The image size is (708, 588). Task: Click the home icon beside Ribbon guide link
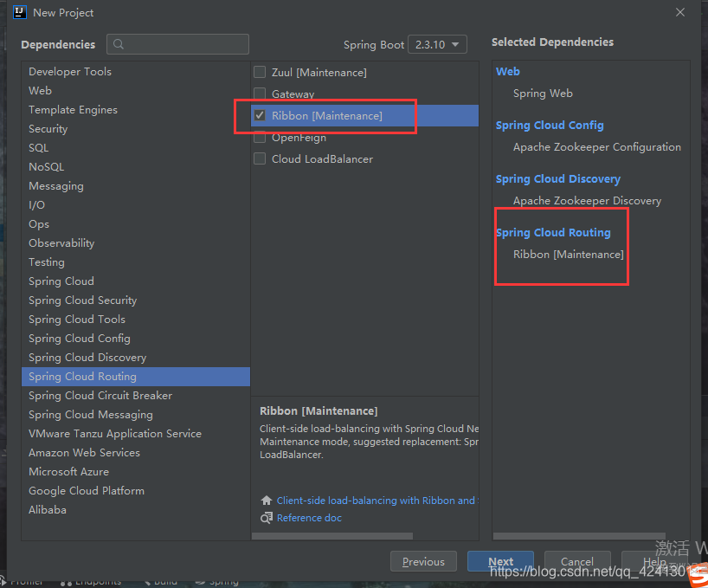tap(267, 501)
